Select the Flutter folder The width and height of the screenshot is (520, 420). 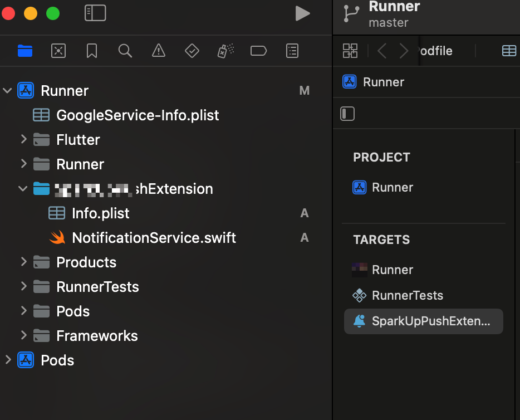click(79, 140)
